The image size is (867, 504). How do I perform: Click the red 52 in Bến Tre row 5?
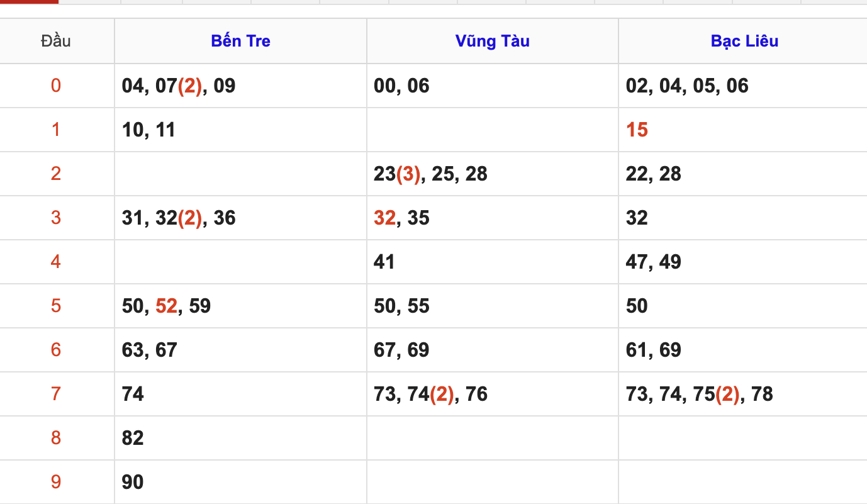coord(166,306)
